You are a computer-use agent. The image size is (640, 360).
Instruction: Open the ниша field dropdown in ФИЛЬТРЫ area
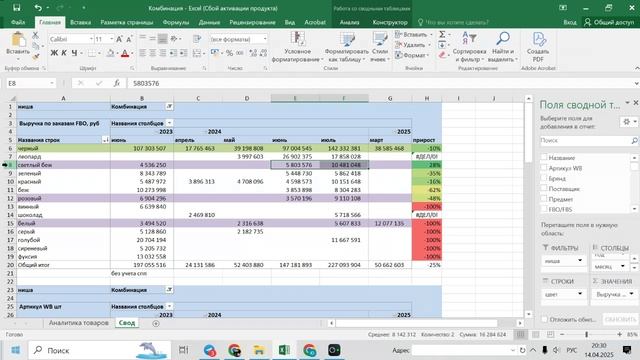pyautogui.click(x=580, y=260)
